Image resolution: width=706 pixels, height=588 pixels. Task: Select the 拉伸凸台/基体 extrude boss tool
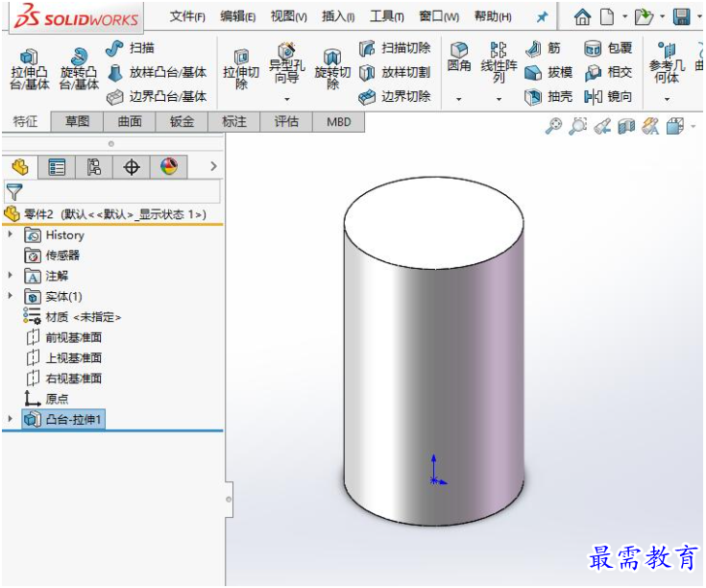[29, 69]
